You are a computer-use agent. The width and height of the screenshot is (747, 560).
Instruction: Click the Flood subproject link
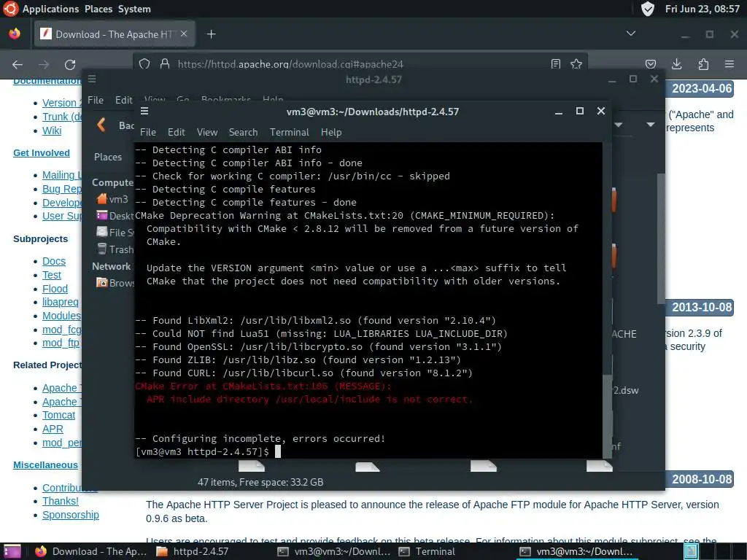coord(55,289)
